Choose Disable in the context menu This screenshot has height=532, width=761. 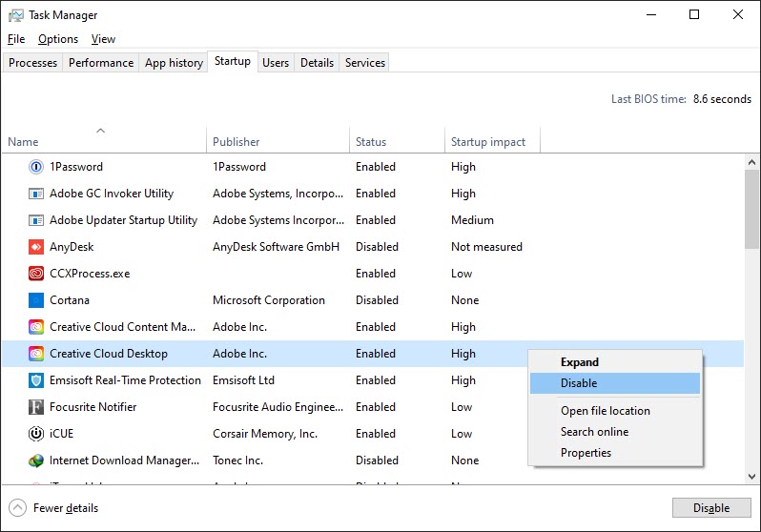tap(615, 383)
